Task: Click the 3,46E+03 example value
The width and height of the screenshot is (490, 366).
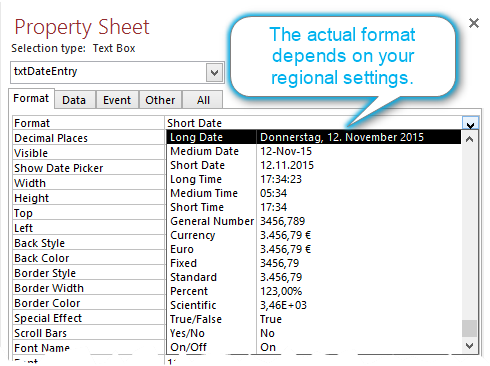Action: point(283,305)
